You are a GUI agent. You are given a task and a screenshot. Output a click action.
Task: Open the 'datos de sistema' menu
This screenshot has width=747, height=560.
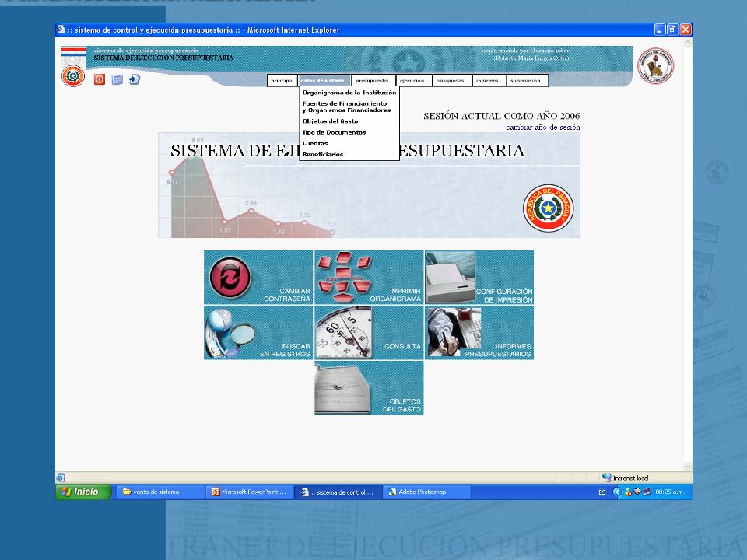324,80
